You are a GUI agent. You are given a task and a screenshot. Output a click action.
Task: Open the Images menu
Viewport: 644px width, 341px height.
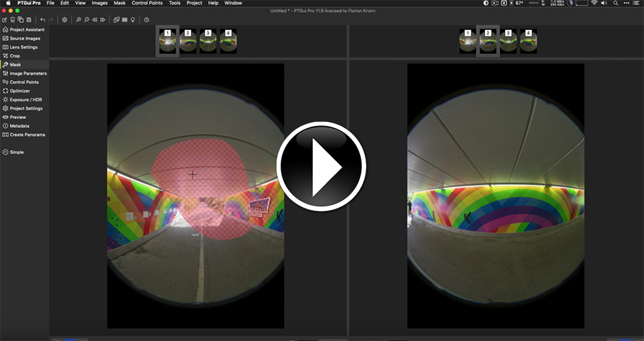[99, 3]
